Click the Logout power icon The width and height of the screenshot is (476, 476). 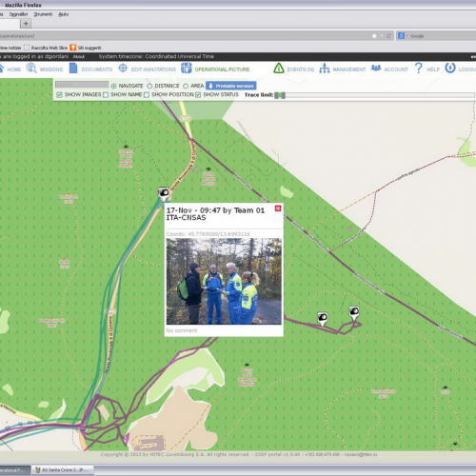pyautogui.click(x=450, y=68)
